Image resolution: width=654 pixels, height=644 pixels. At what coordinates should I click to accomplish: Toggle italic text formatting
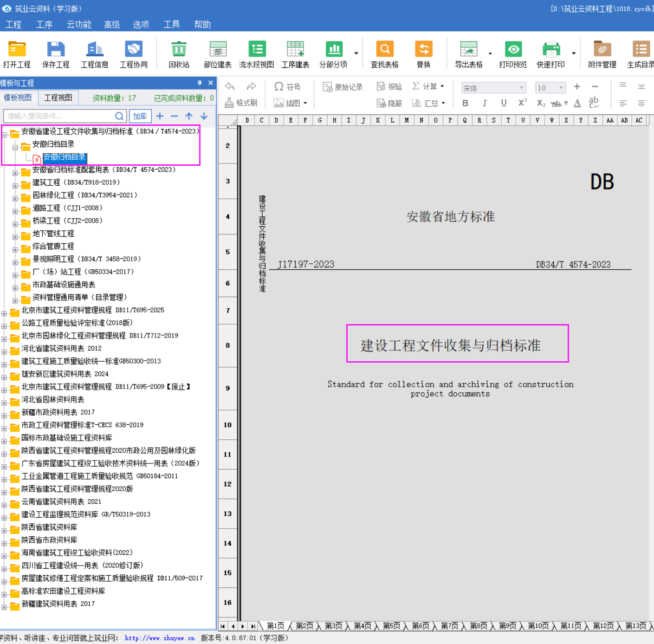[485, 103]
